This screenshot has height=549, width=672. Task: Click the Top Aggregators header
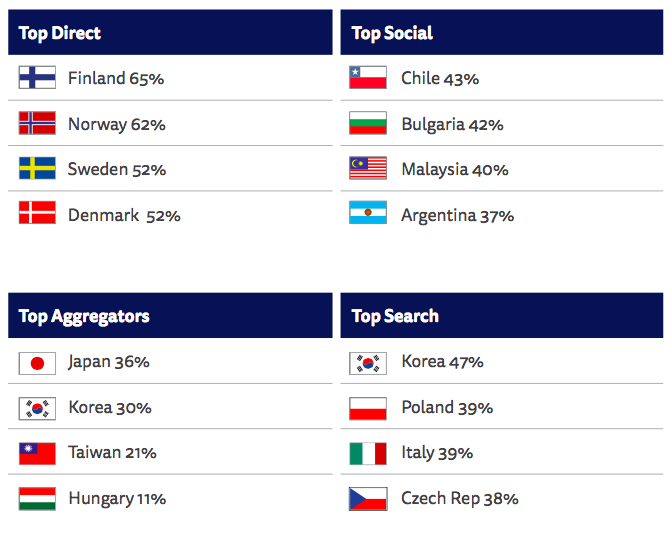[x=84, y=316]
